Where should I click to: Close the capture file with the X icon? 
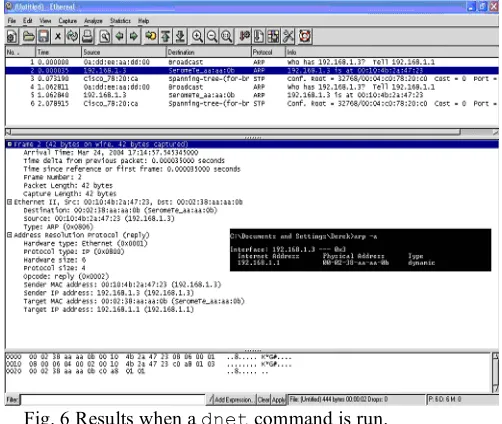[x=58, y=36]
